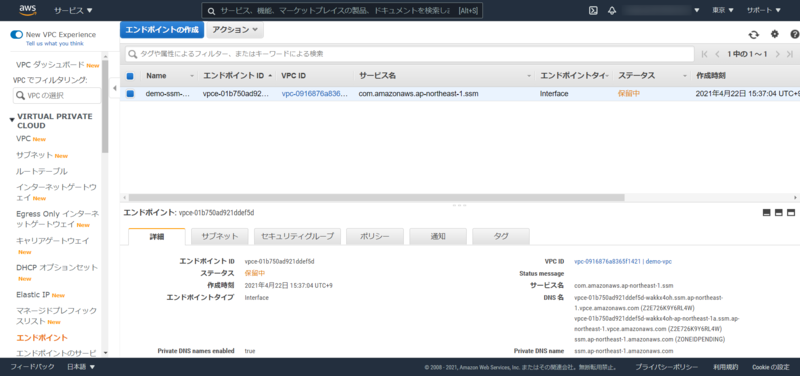
Task: Open the notifications bell
Action: pyautogui.click(x=612, y=10)
